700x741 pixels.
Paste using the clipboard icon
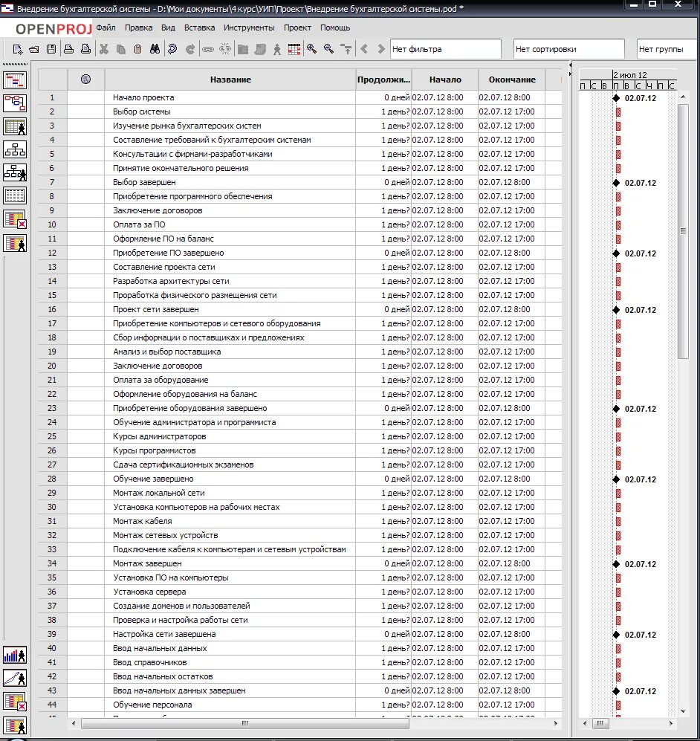pyautogui.click(x=137, y=49)
